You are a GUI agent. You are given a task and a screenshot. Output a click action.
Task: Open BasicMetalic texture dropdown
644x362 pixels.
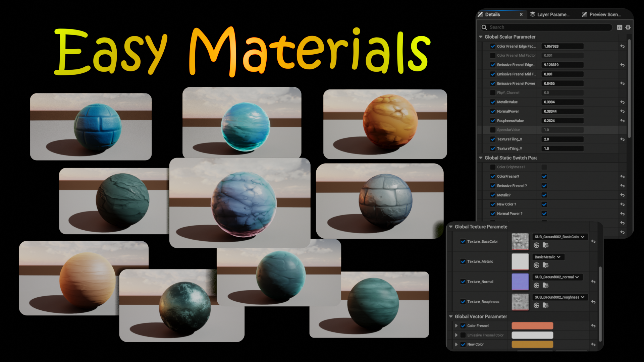coord(548,257)
